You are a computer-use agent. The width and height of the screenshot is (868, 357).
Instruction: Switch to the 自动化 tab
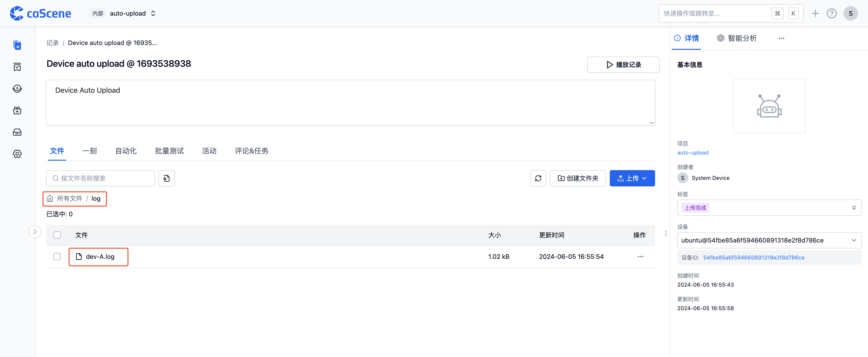click(126, 151)
